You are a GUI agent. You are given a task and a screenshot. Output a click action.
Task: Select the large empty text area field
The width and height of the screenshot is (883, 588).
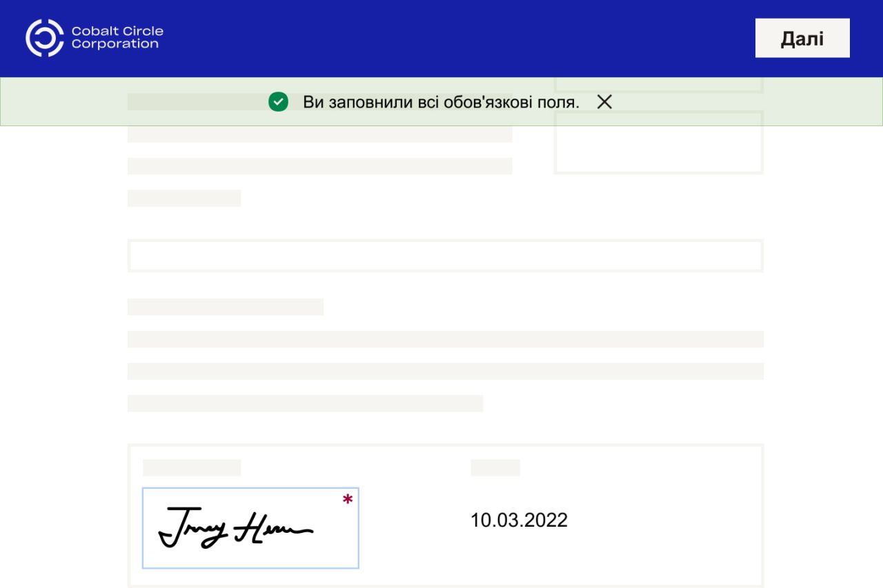click(x=444, y=254)
